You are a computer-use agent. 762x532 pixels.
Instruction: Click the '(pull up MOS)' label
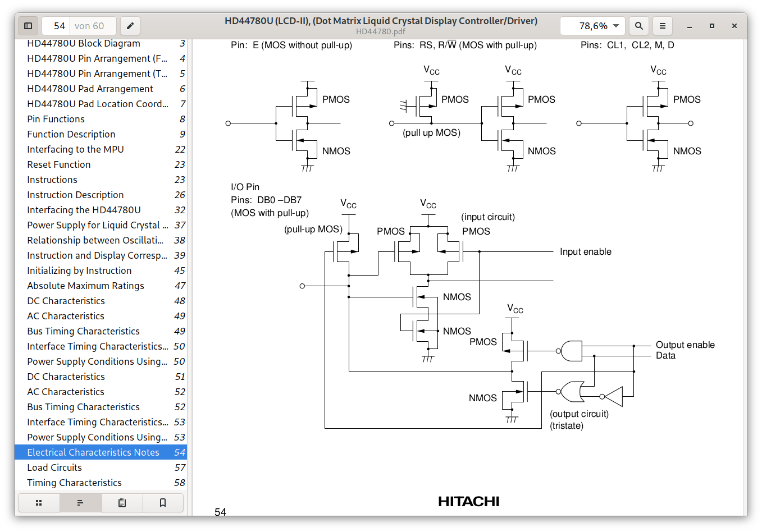tap(431, 133)
